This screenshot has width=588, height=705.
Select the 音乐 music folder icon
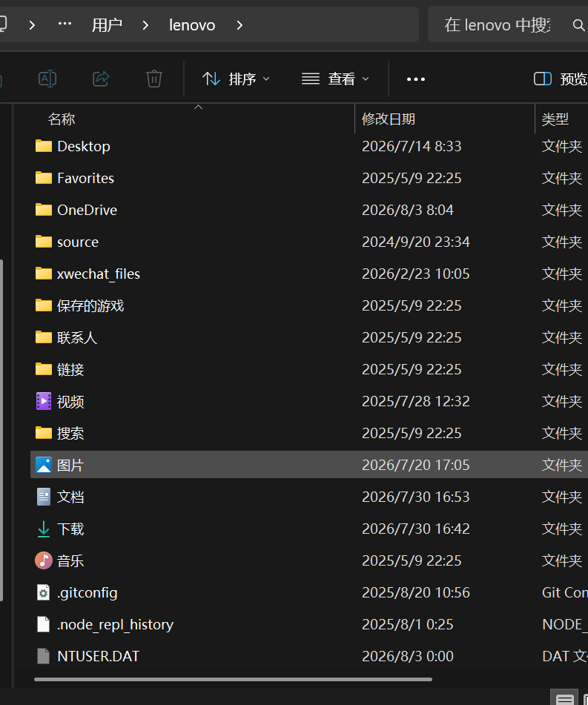click(44, 560)
